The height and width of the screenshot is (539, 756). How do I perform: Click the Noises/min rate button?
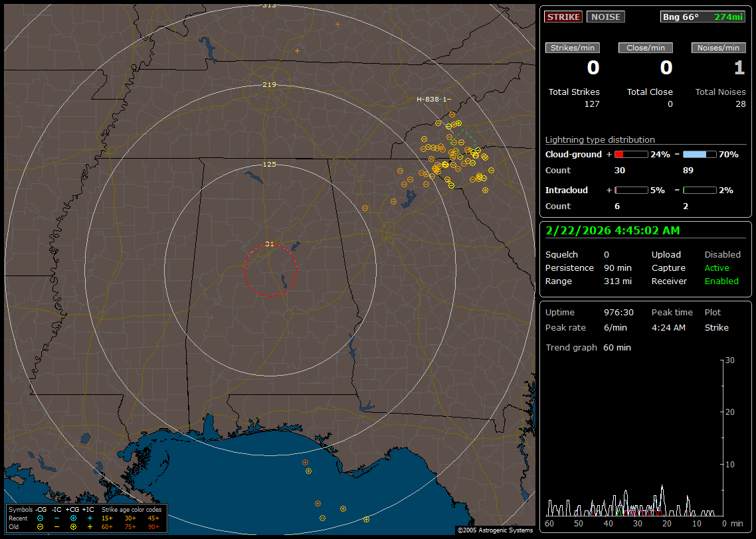click(718, 48)
